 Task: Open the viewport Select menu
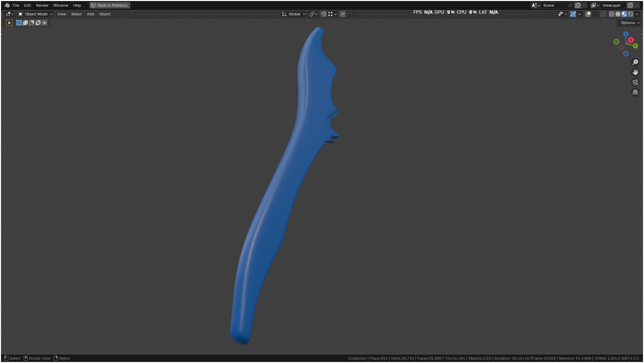[x=76, y=14]
